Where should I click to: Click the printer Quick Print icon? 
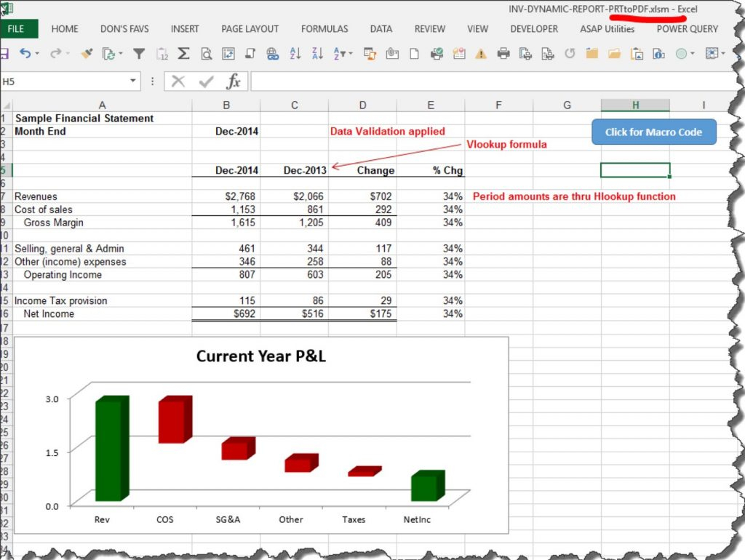pyautogui.click(x=503, y=53)
